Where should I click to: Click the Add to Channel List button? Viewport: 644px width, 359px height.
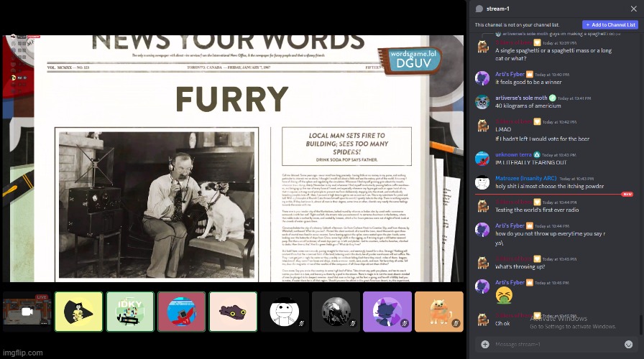coord(610,24)
